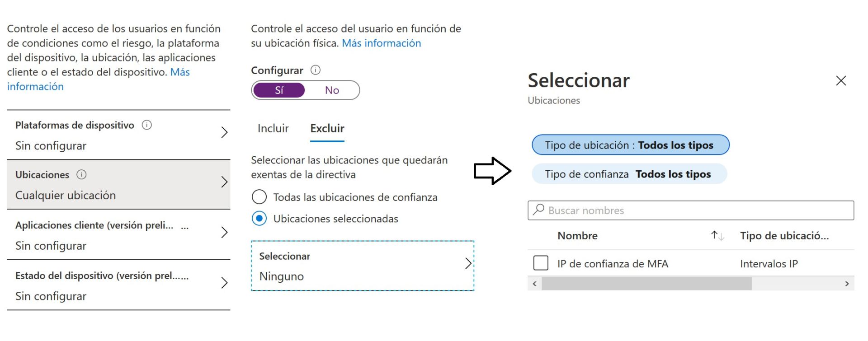Click the info icon beside Plataformas de dispositivo
Screen dimensions: 868x341
click(146, 125)
